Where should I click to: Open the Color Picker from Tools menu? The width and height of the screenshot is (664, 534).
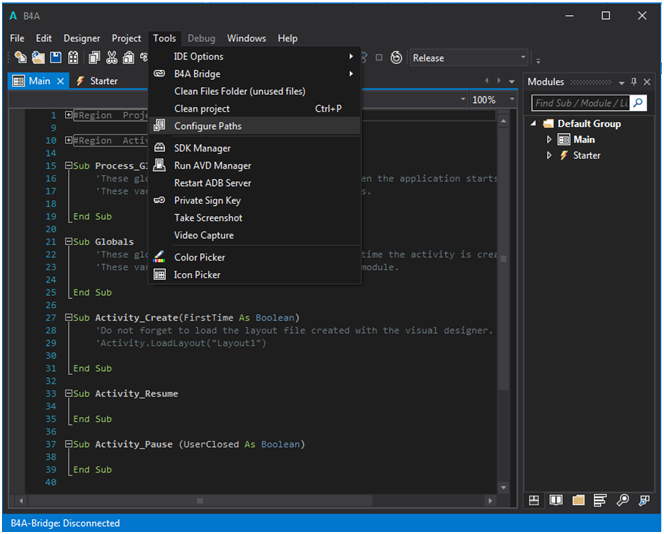(197, 257)
